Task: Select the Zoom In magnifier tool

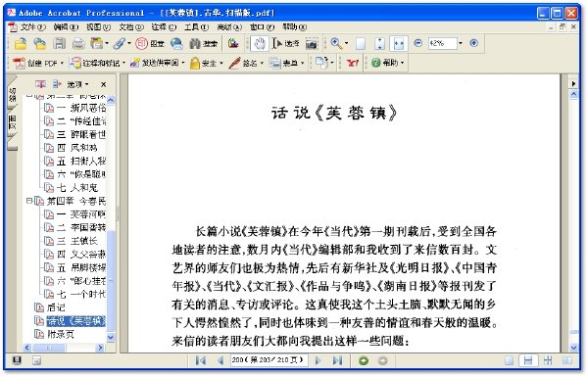Action: coord(336,43)
